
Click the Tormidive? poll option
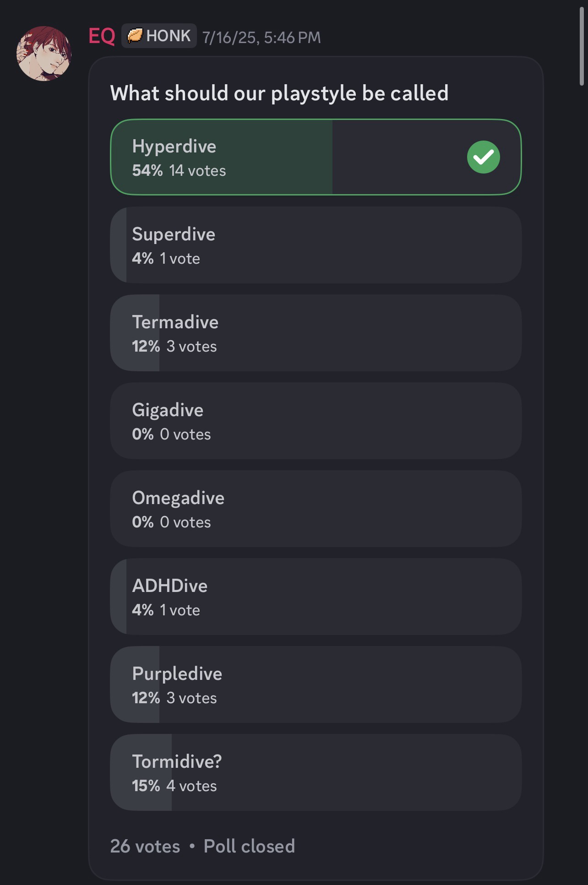[316, 772]
